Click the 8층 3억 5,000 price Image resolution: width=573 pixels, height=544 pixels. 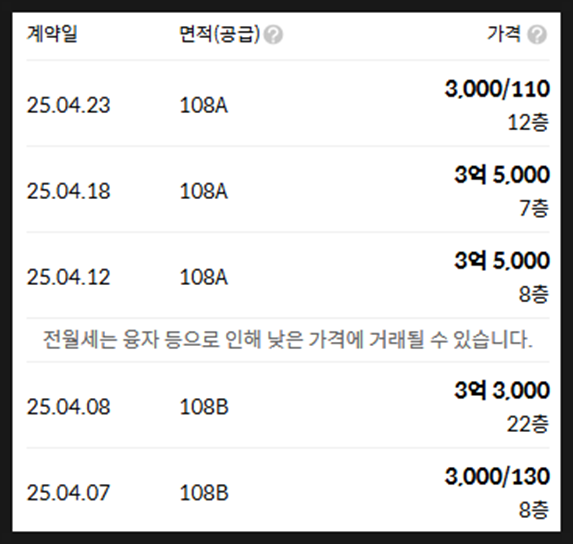(x=502, y=260)
